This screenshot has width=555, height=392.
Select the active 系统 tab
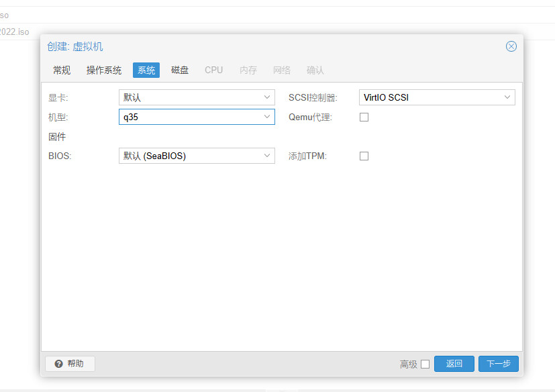coord(146,70)
